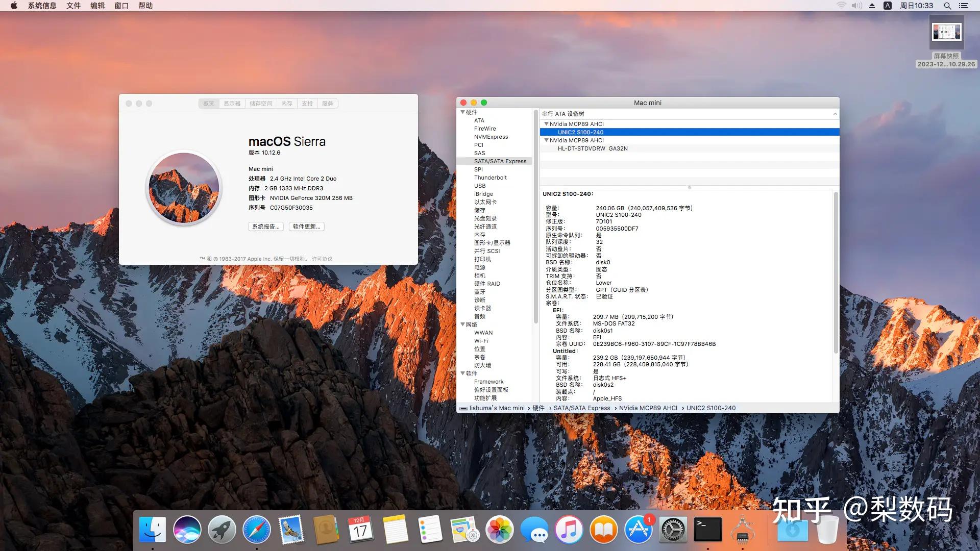Click sort chevron in 串行 ATA 设备树 header
This screenshot has height=551, width=980.
click(835, 114)
